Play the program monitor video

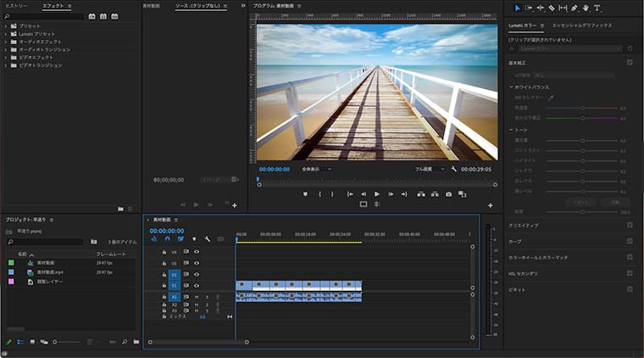pyautogui.click(x=377, y=194)
